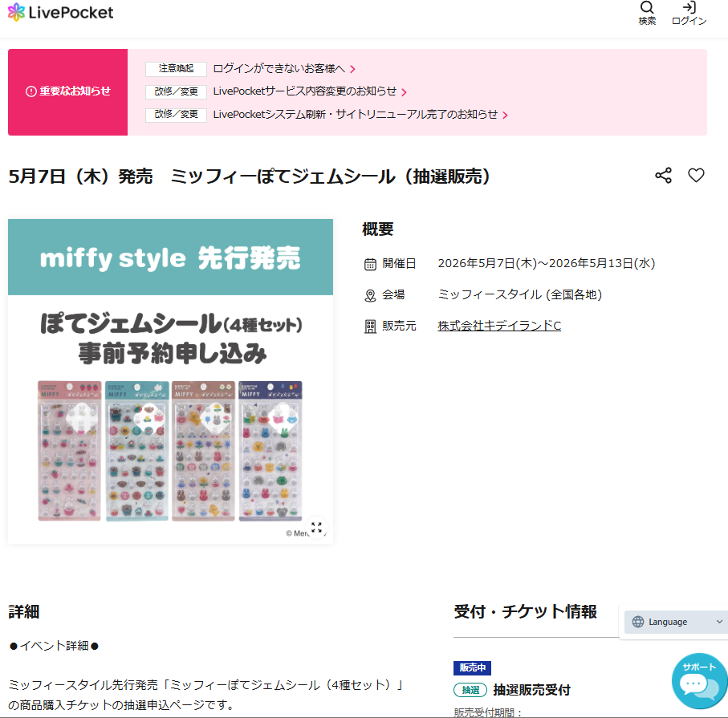Select the 抽選販売受付 ticket title
The width and height of the screenshot is (728, 718).
pyautogui.click(x=531, y=690)
